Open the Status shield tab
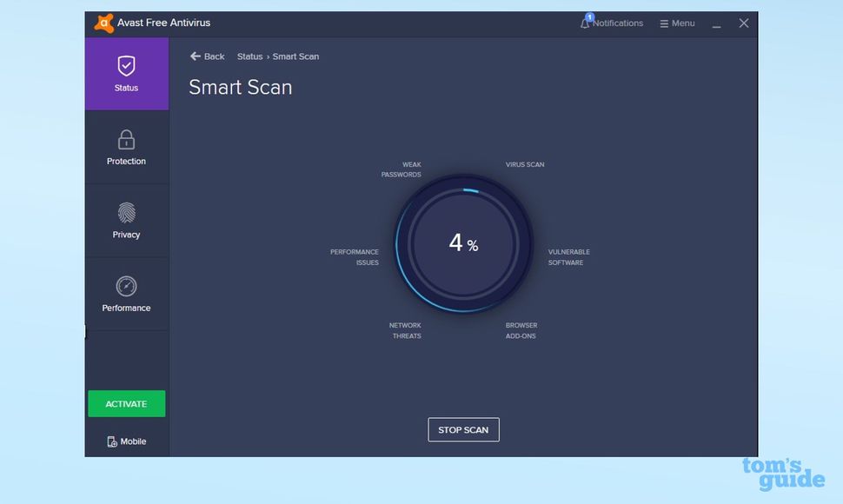This screenshot has width=843, height=504. click(x=126, y=74)
